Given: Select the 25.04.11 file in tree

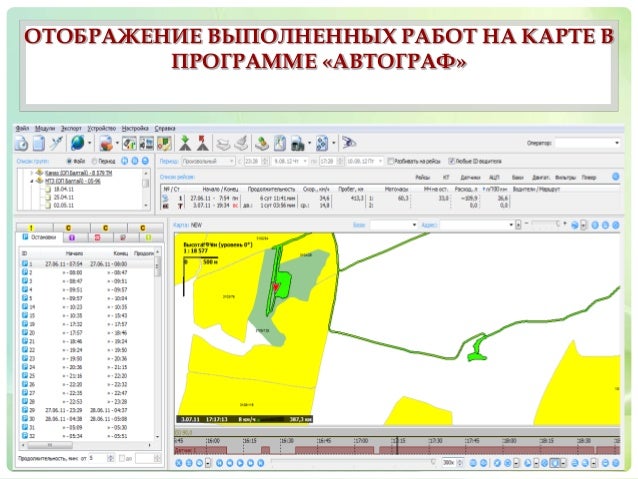Looking at the screenshot, I should pos(63,197).
